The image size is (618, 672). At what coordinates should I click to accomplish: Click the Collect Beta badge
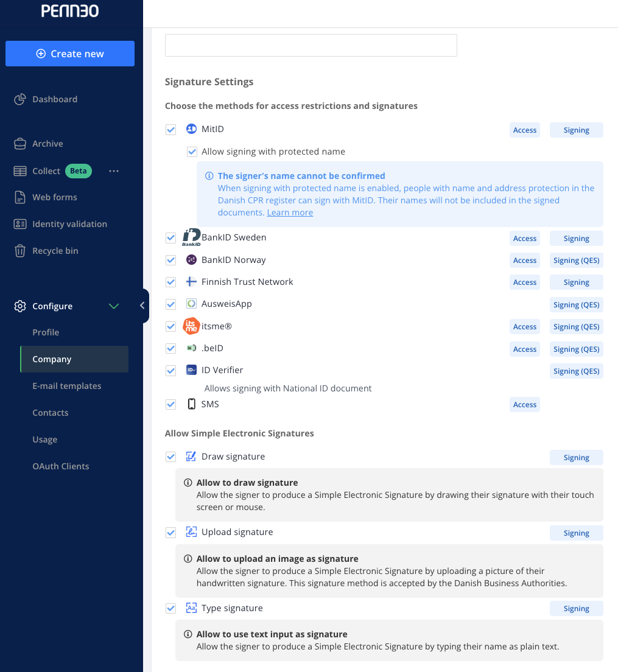click(79, 171)
